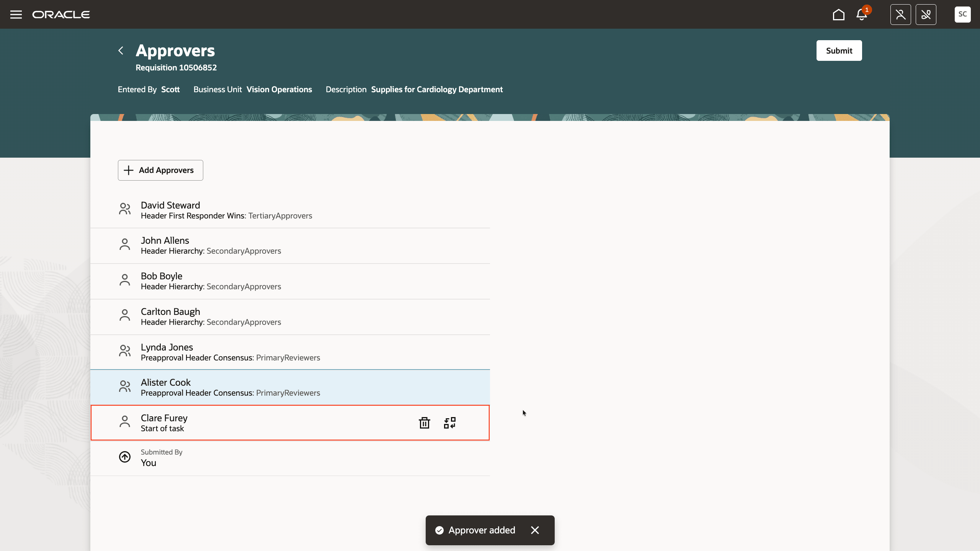Go back using the arrow beside Approvers

coord(121,51)
